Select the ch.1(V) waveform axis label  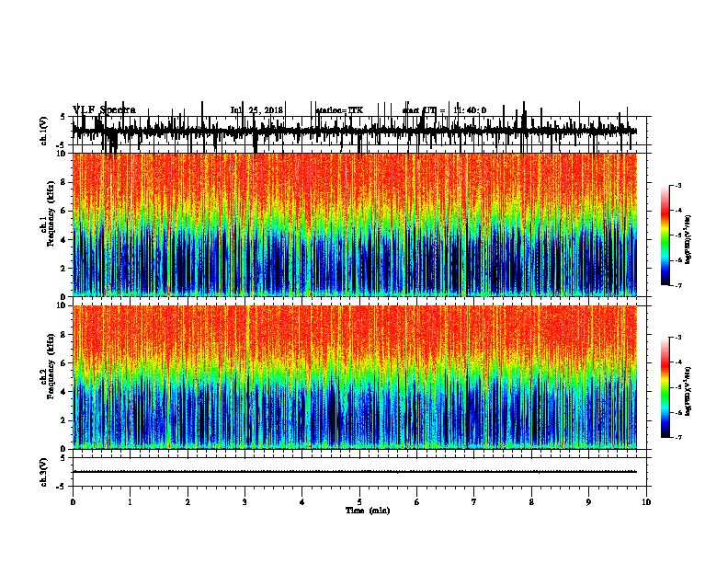[x=44, y=131]
